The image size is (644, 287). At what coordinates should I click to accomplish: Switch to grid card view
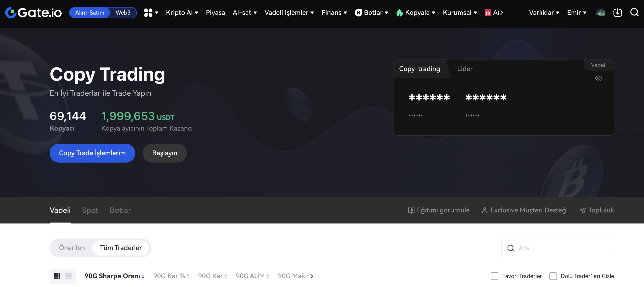click(x=57, y=276)
